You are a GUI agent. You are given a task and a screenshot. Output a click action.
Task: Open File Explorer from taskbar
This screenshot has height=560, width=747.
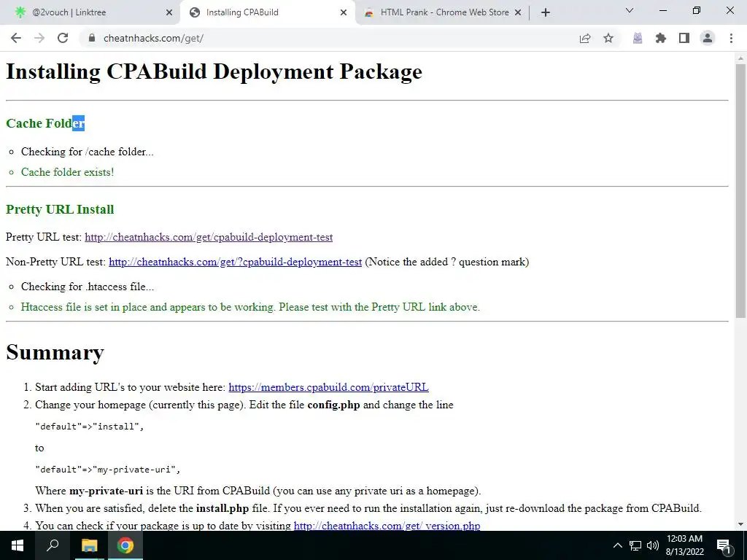click(89, 545)
